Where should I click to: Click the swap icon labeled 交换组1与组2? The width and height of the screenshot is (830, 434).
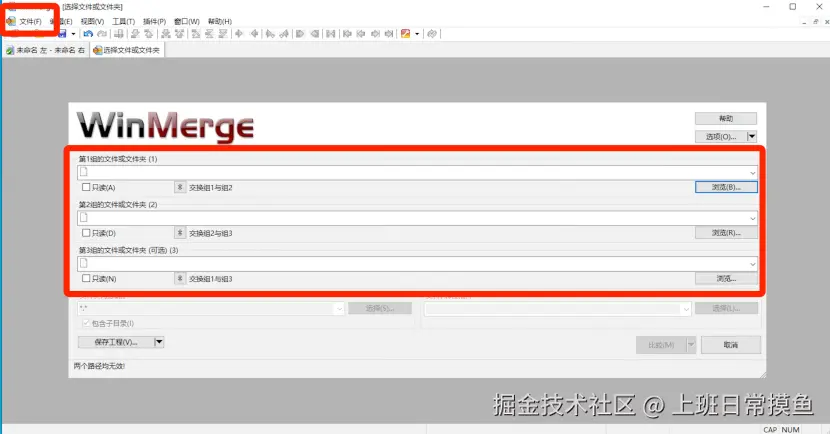(180, 187)
